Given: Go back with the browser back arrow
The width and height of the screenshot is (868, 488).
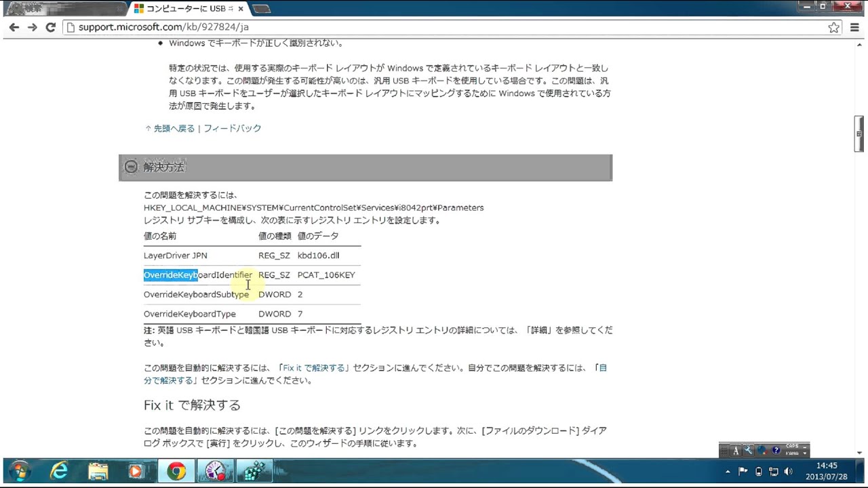Looking at the screenshot, I should pyautogui.click(x=14, y=27).
